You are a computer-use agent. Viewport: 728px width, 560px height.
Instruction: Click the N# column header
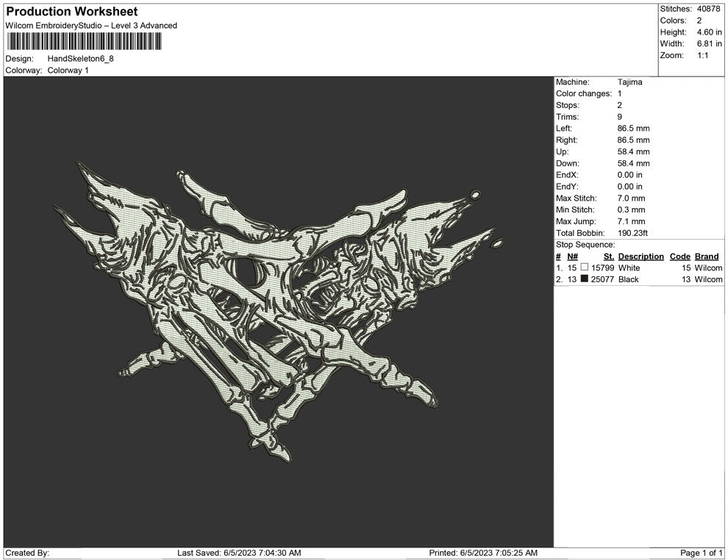click(x=572, y=256)
